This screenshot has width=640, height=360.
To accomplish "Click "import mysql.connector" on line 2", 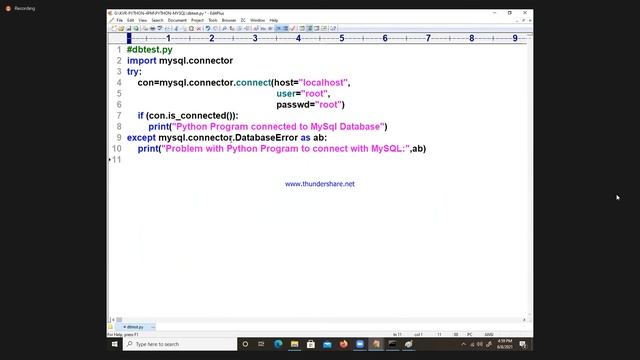I will [180, 60].
